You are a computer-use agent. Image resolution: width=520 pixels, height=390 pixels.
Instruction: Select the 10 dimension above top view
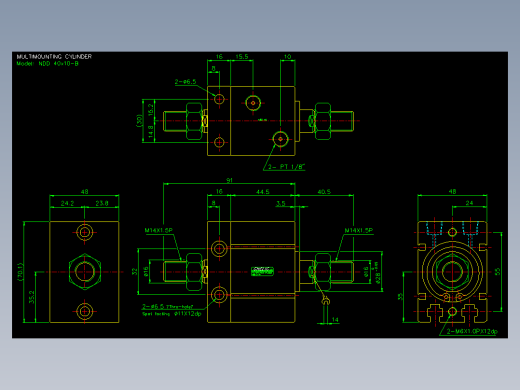click(288, 57)
